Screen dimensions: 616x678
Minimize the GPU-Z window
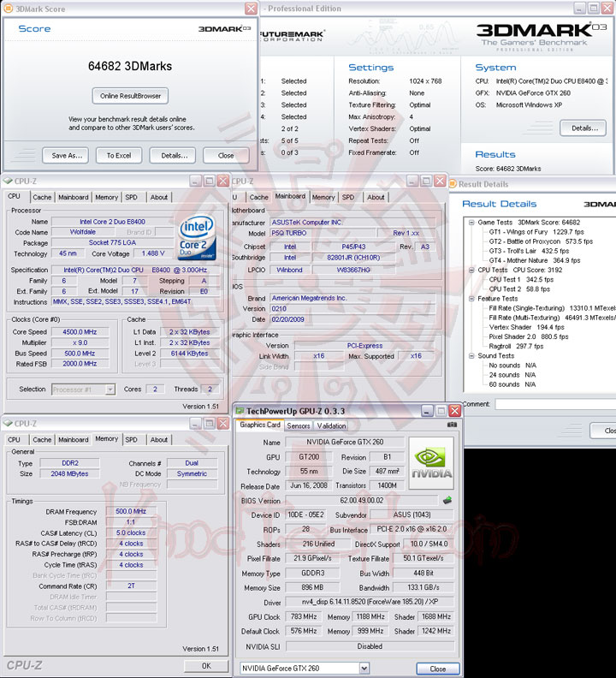coord(427,411)
